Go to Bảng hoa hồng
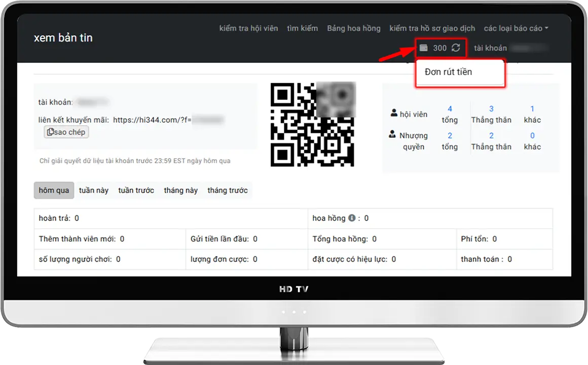Screen dimensions: 588x365 click(354, 28)
